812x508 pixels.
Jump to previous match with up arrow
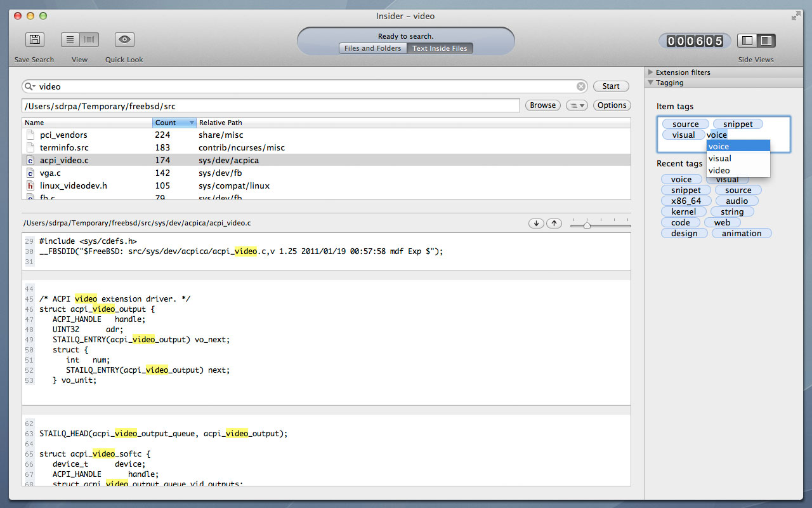tap(554, 223)
